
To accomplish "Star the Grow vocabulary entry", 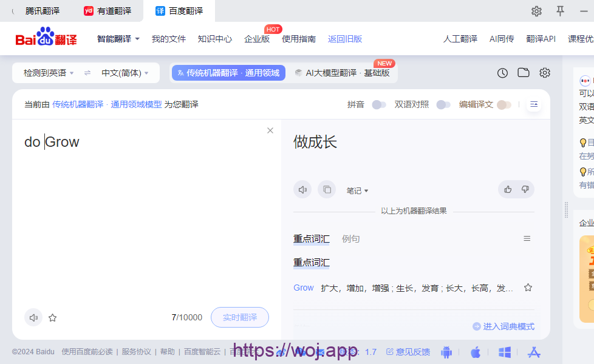I will point(528,288).
